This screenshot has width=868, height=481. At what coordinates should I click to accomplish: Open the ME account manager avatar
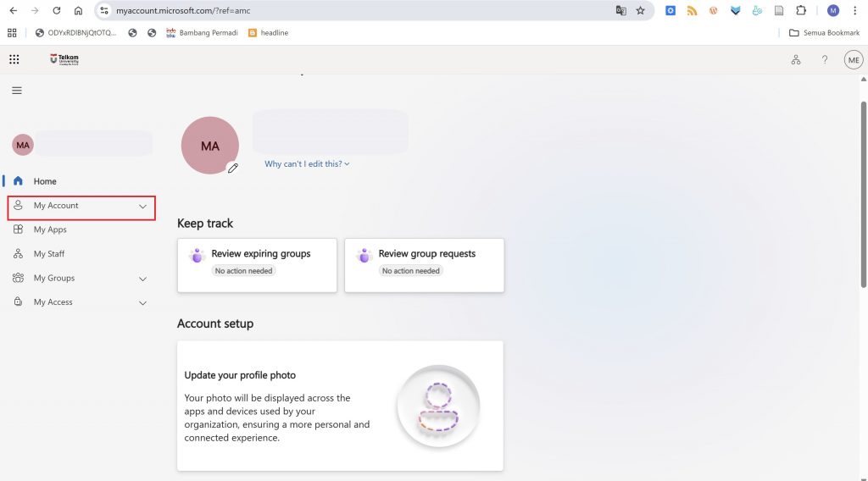point(854,60)
